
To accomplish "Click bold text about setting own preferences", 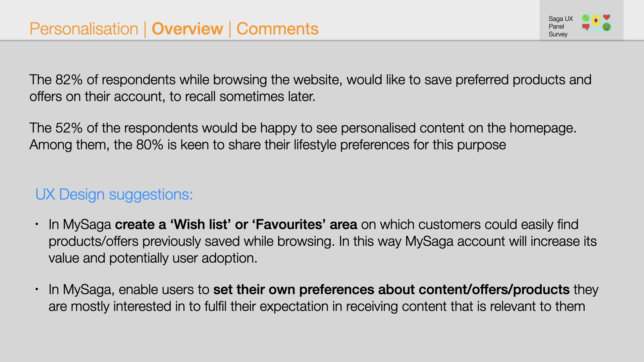I will click(391, 290).
